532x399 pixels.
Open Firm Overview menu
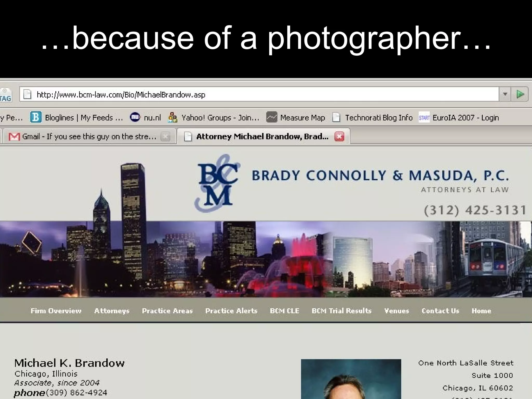pos(56,311)
